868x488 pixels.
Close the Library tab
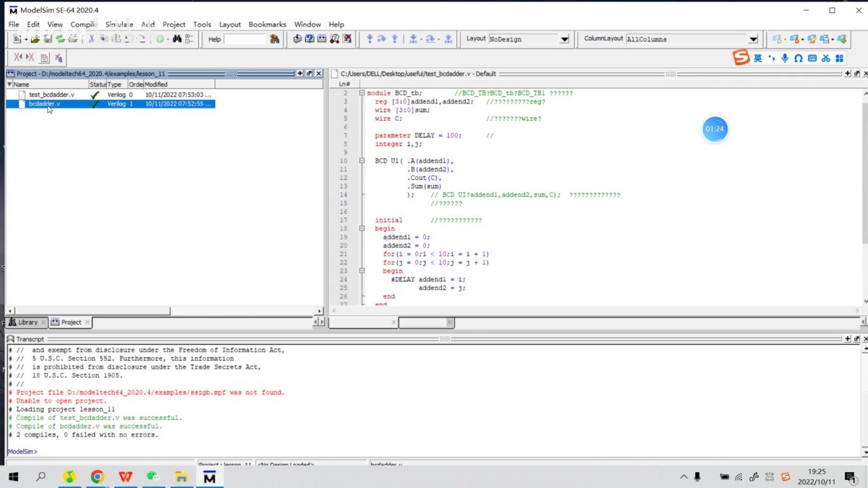point(43,322)
